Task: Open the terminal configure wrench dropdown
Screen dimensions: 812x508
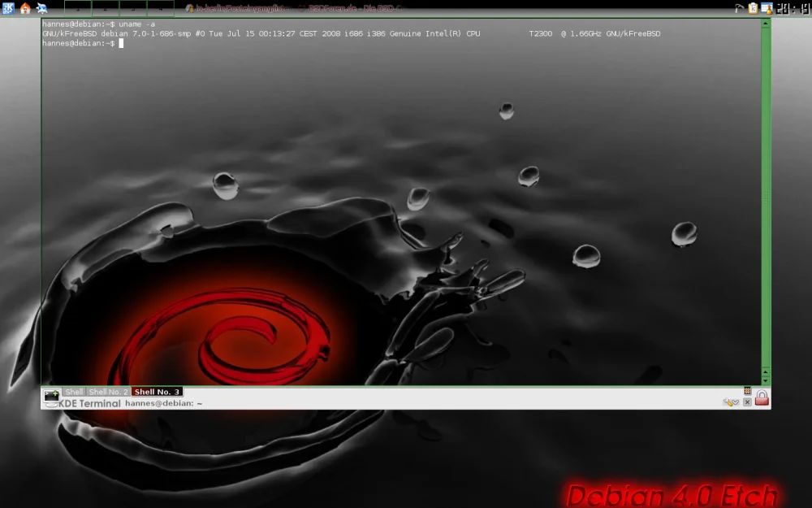Action: click(731, 402)
